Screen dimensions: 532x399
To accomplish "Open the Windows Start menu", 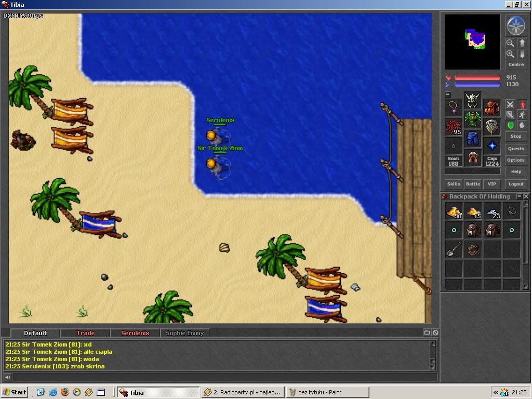I will tap(14, 392).
